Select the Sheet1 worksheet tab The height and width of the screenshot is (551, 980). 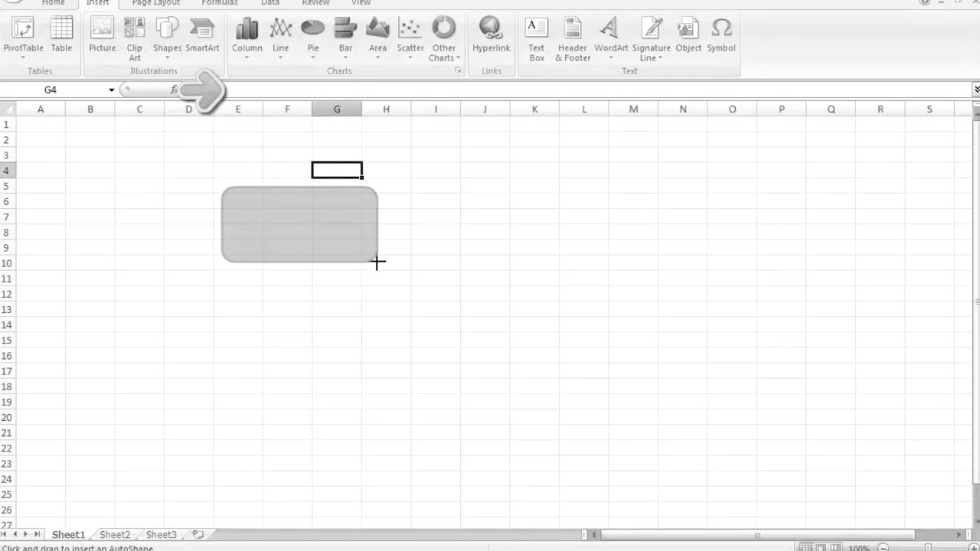(x=68, y=534)
